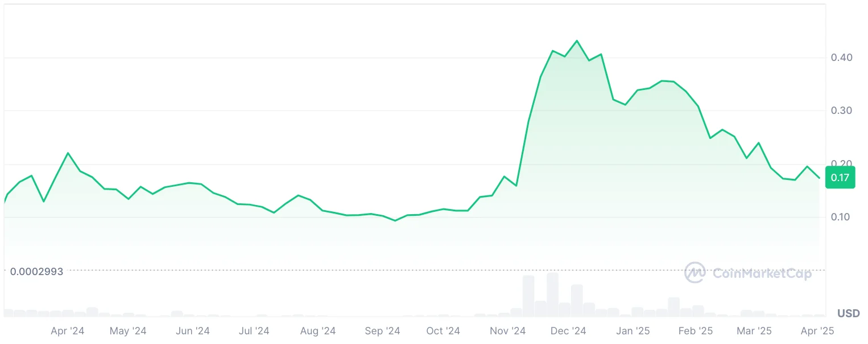
Task: Select the Mar '25 date marker
Action: point(754,331)
